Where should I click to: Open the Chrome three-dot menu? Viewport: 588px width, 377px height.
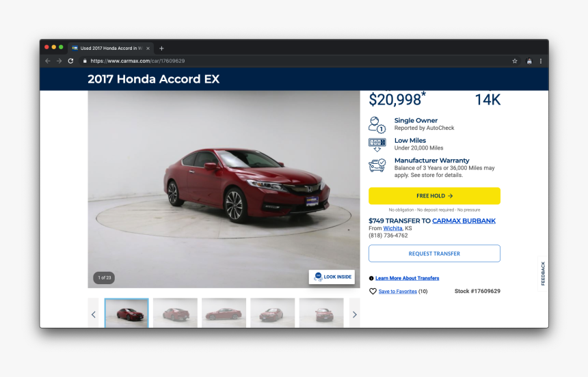coord(540,61)
